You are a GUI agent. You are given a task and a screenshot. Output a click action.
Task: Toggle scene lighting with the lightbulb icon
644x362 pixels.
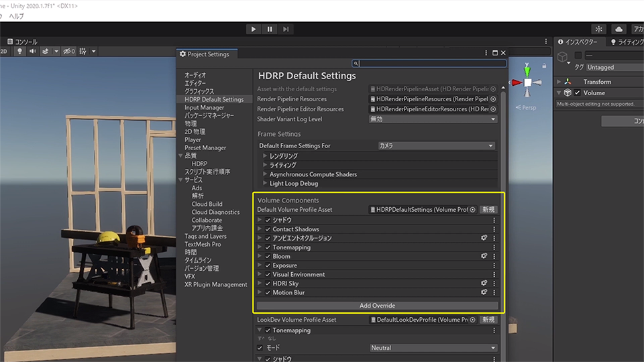[19, 51]
